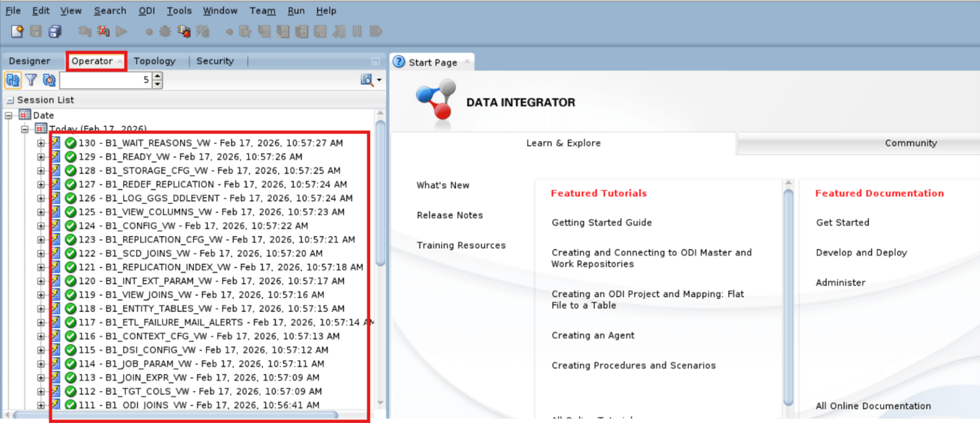Open the File menu
This screenshot has height=423, width=980.
tap(13, 10)
